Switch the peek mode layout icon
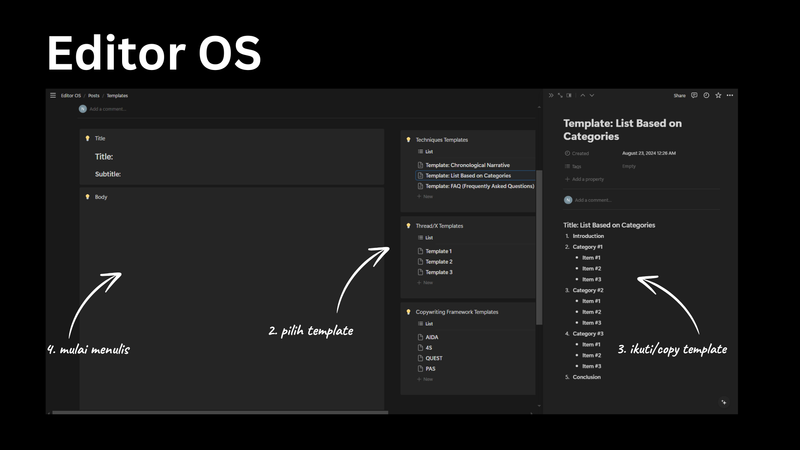800x450 pixels. coord(569,95)
